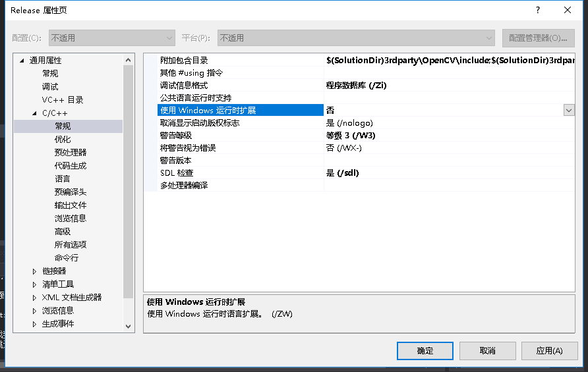
Task: Select 浏览信息 under C/C++
Action: [71, 219]
